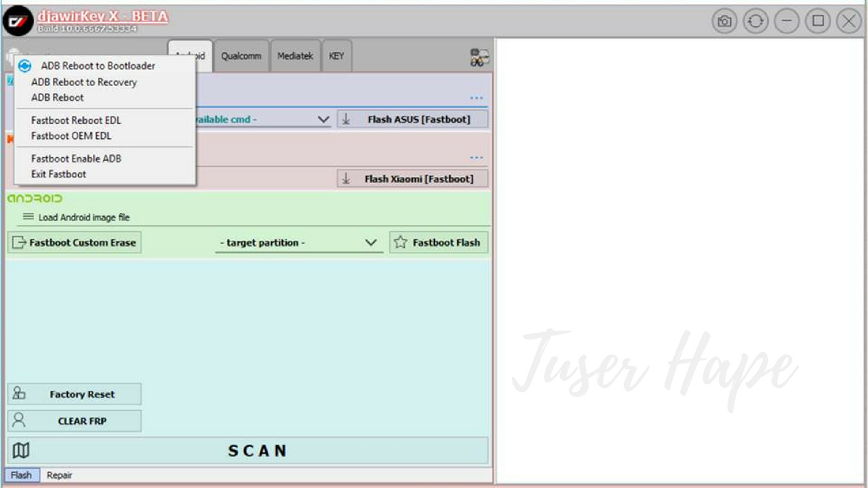Screen dimensions: 868x488
Task: Click the screenshot camera icon
Action: 724,21
